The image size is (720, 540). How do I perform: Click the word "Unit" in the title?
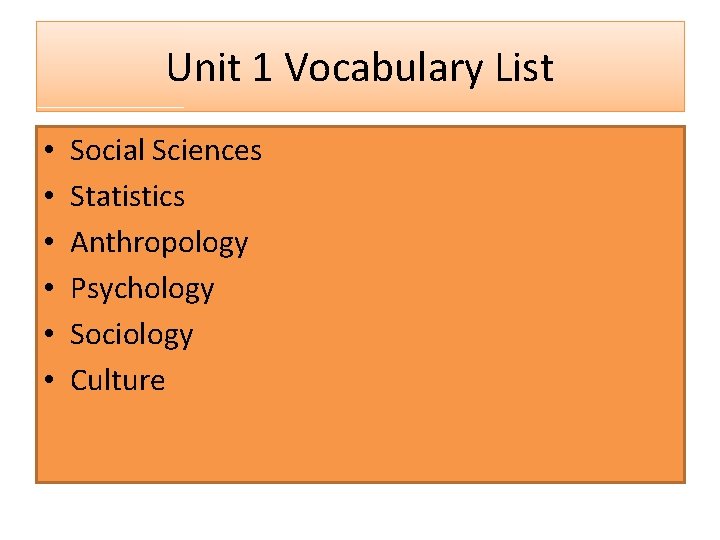[199, 68]
